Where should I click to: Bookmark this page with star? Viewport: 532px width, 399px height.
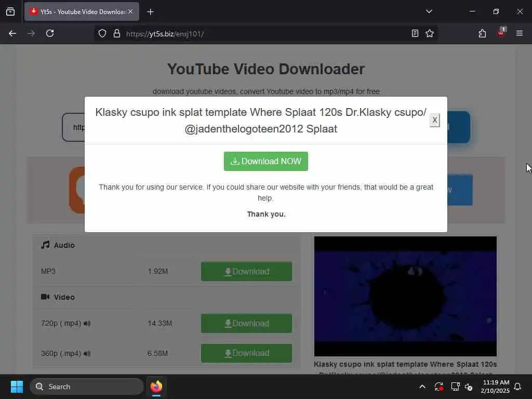(x=430, y=33)
